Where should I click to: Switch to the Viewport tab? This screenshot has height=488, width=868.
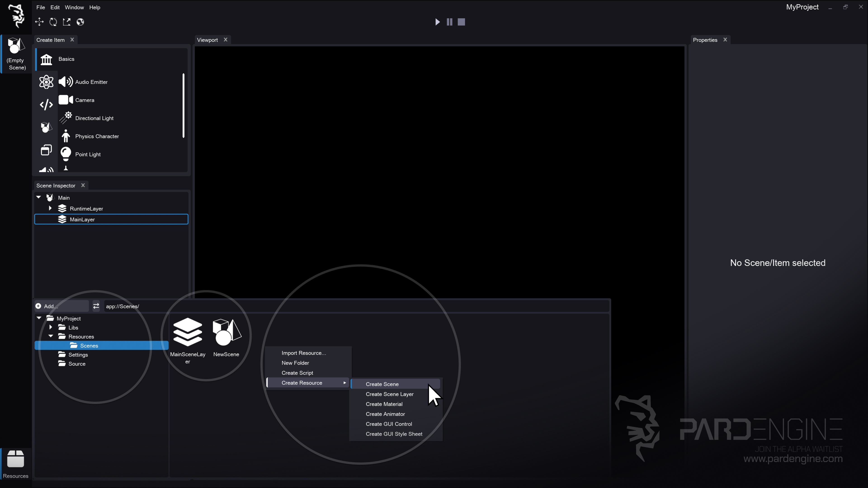click(x=207, y=40)
